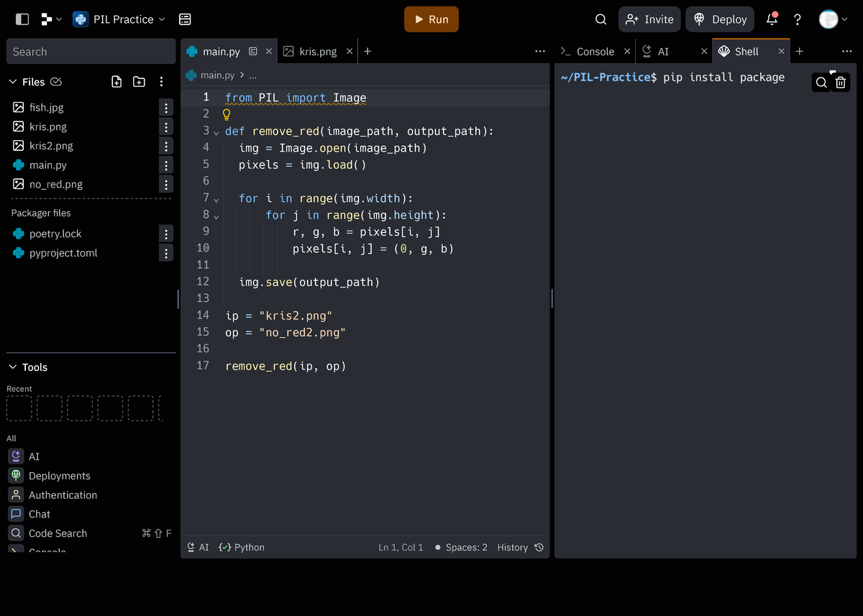Click the Deploy button

[720, 19]
